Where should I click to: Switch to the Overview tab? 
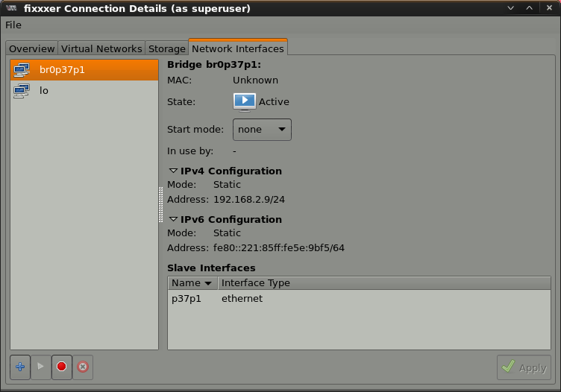32,48
